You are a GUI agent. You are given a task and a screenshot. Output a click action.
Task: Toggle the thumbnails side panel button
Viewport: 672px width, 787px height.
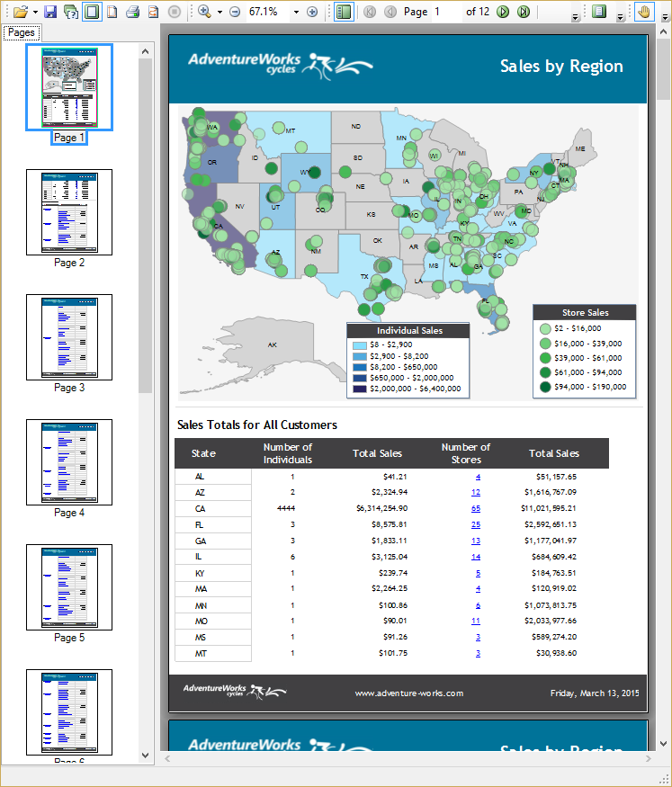344,12
